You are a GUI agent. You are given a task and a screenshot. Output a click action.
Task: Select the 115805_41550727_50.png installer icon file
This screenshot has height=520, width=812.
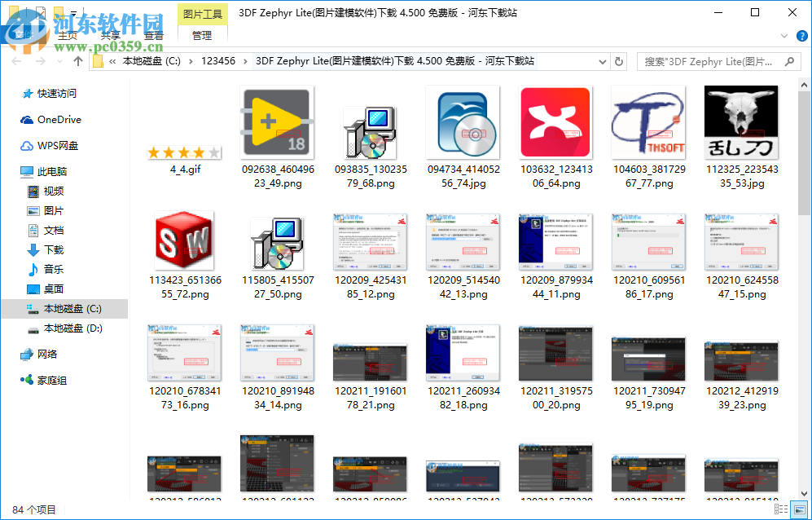(277, 243)
